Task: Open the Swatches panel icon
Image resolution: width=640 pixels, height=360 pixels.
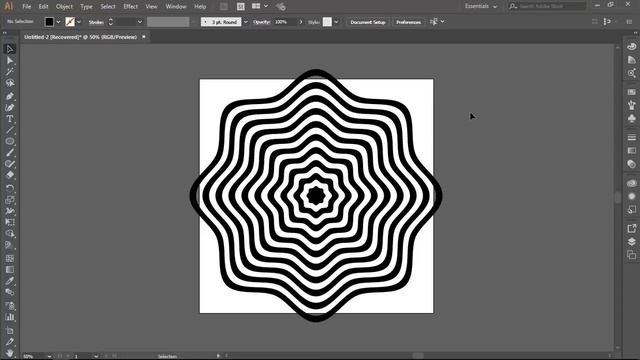Action: (x=631, y=92)
